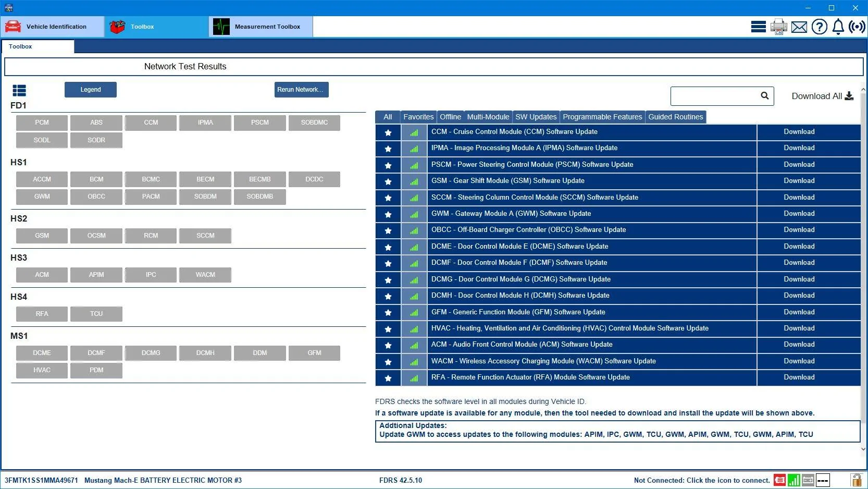Toggle favorite star on SCCM Software Update
This screenshot has height=489, width=868.
[388, 198]
